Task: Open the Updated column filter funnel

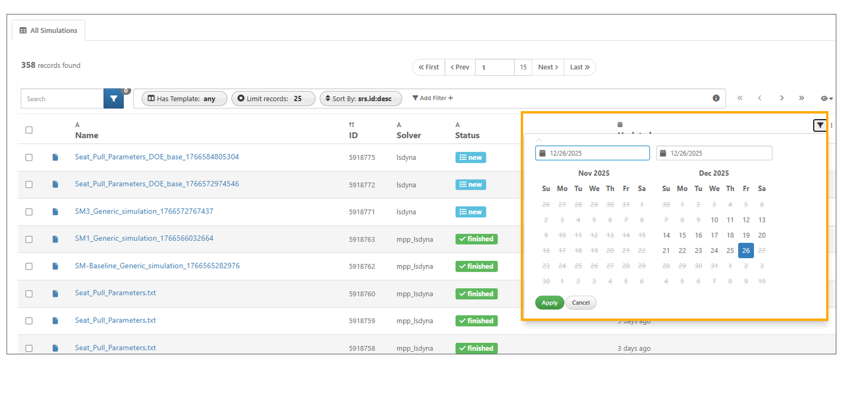Action: click(820, 125)
